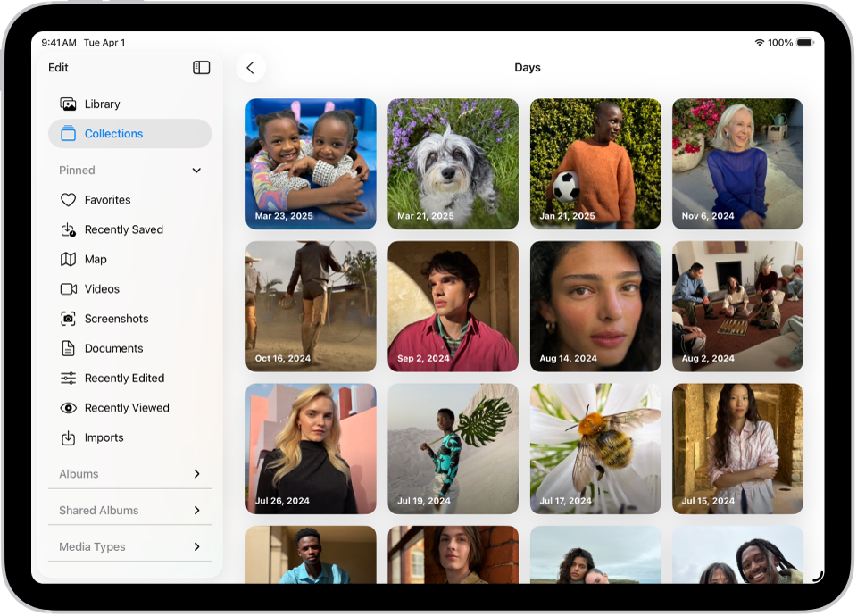
Task: Toggle the sidebar visibility control
Action: click(202, 67)
